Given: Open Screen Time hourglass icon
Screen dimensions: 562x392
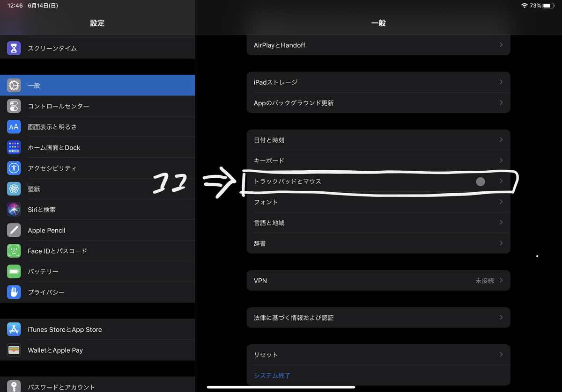Looking at the screenshot, I should (14, 48).
